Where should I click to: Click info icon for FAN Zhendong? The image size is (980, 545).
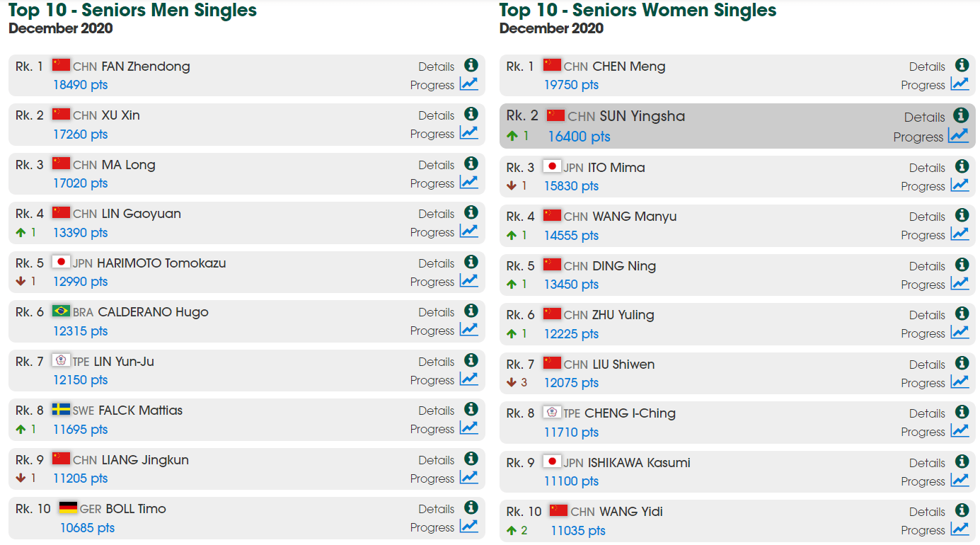pos(471,65)
